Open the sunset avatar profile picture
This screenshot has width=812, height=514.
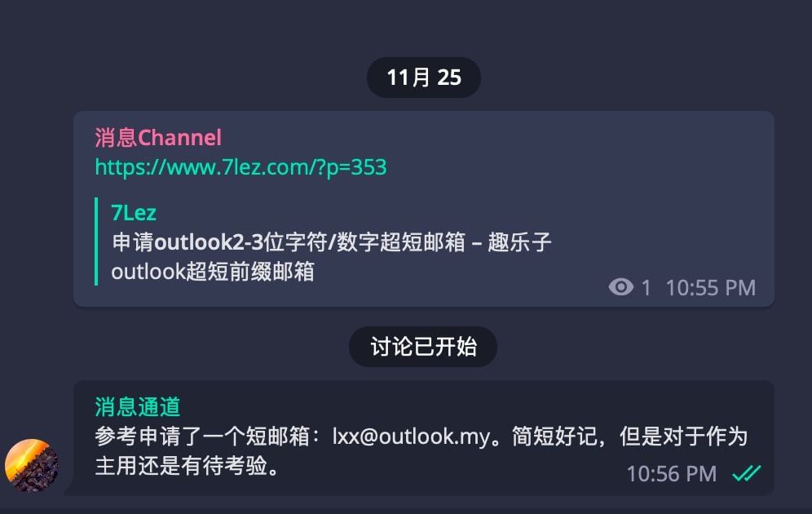[x=32, y=466]
